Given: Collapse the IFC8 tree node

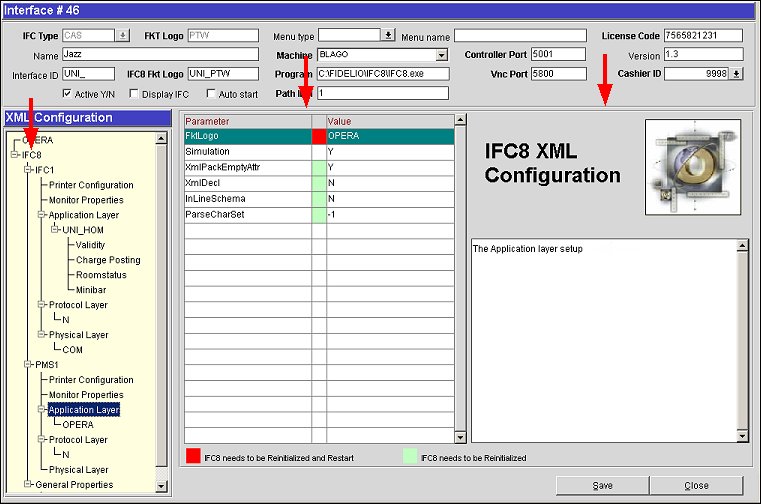Looking at the screenshot, I should pyautogui.click(x=13, y=155).
